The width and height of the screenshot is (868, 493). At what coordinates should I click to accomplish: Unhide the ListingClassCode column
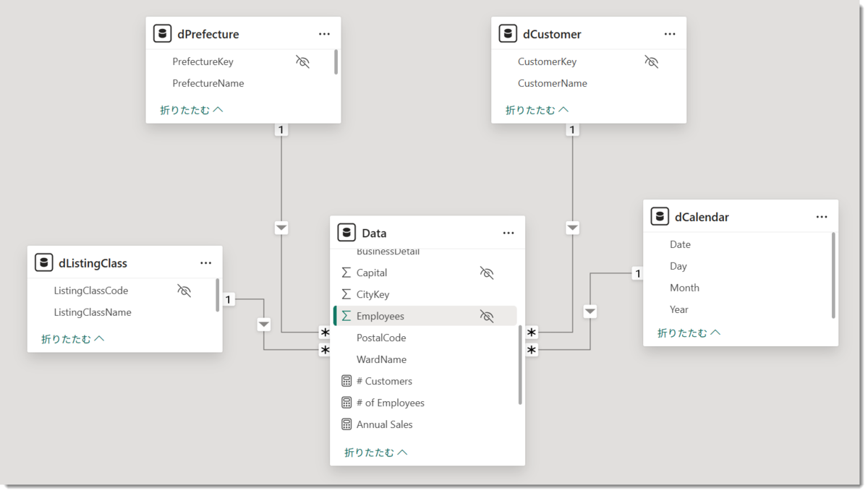[x=184, y=291]
